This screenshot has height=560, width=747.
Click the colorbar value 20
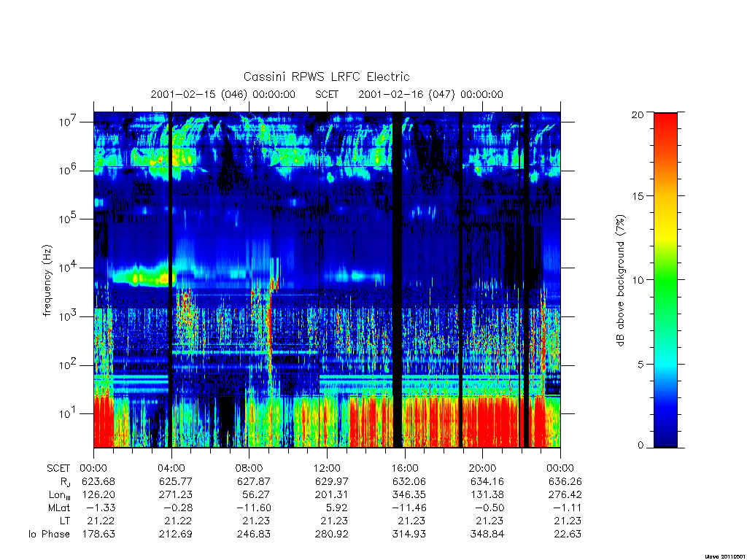tap(637, 114)
